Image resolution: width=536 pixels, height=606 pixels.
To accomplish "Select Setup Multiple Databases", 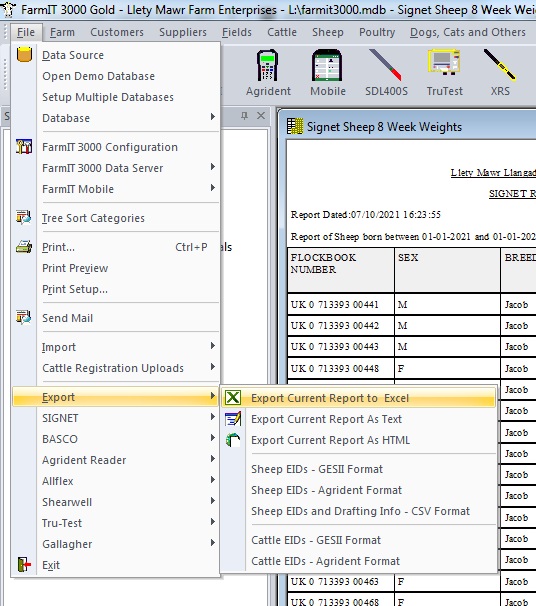I will (x=116, y=97).
